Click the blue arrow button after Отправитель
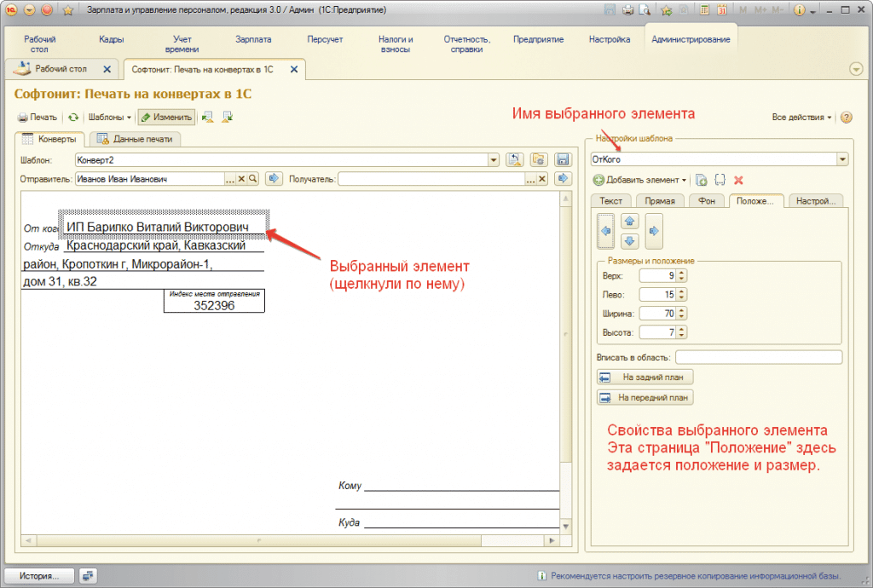Image resolution: width=873 pixels, height=588 pixels. [274, 179]
